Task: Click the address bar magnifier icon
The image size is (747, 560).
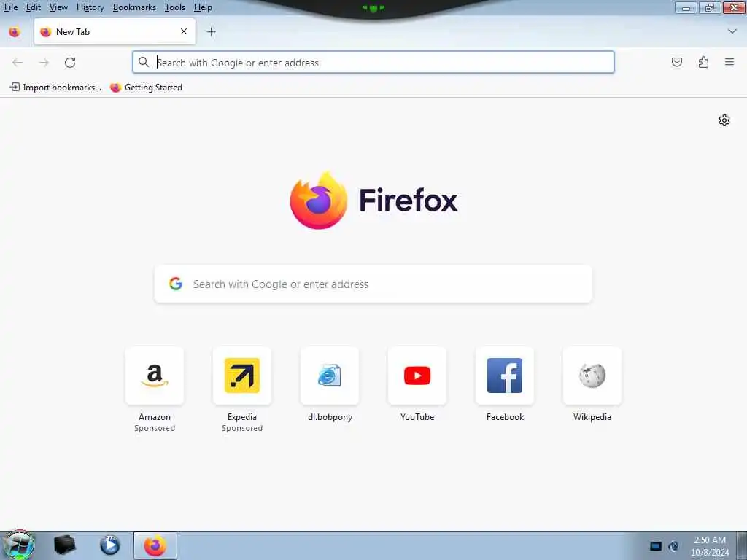Action: pyautogui.click(x=144, y=62)
